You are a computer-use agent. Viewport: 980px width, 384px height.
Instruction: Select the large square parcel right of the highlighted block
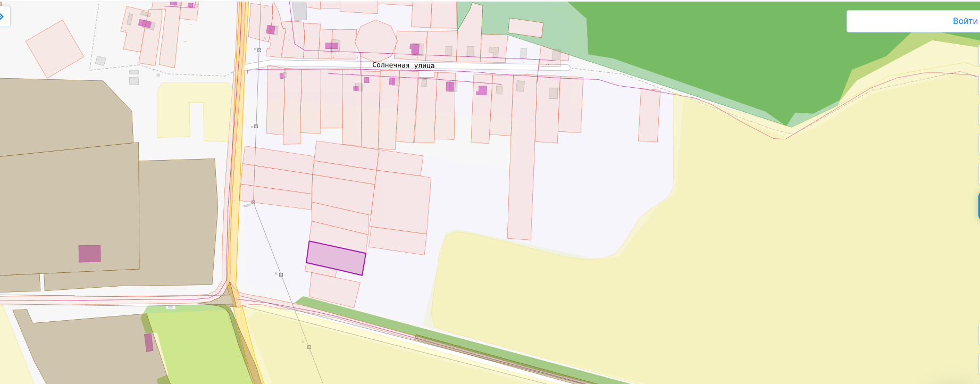pos(400,202)
